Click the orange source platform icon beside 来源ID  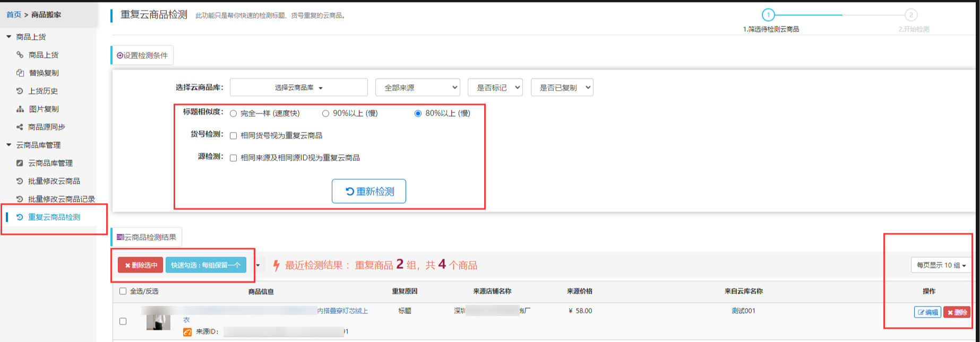187,332
